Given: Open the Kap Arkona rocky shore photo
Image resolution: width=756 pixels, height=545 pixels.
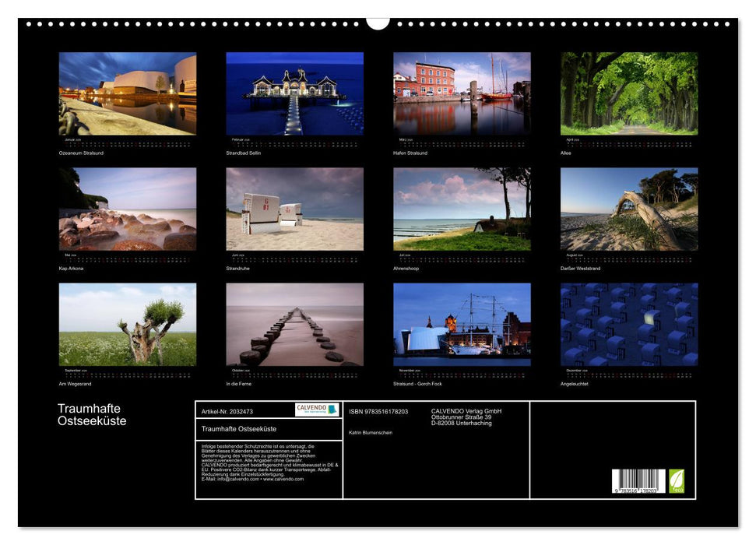Looking at the screenshot, I should tap(128, 209).
